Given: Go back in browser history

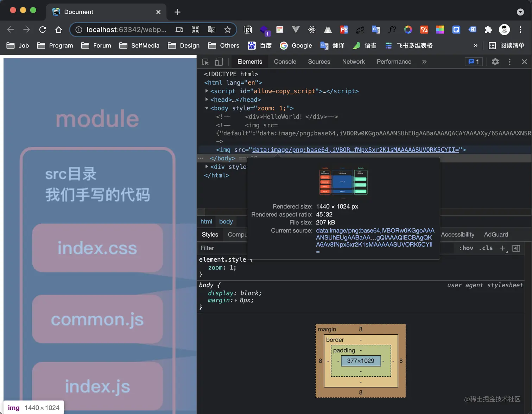Looking at the screenshot, I should tap(11, 30).
